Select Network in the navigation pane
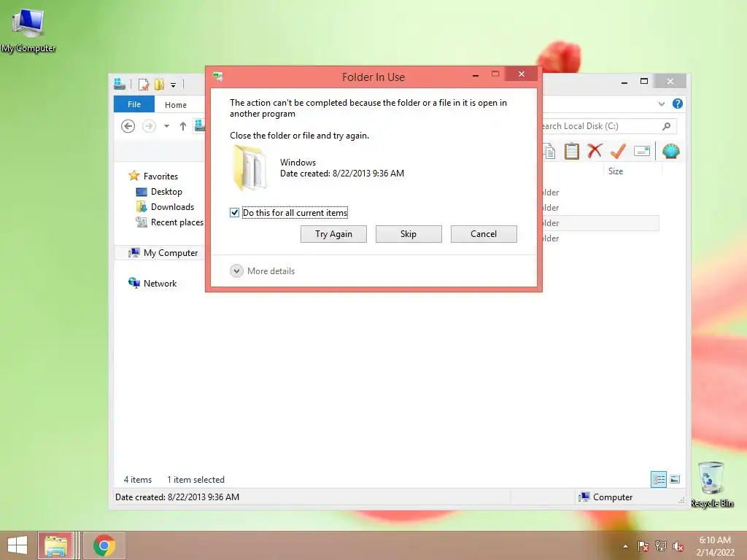 point(160,284)
